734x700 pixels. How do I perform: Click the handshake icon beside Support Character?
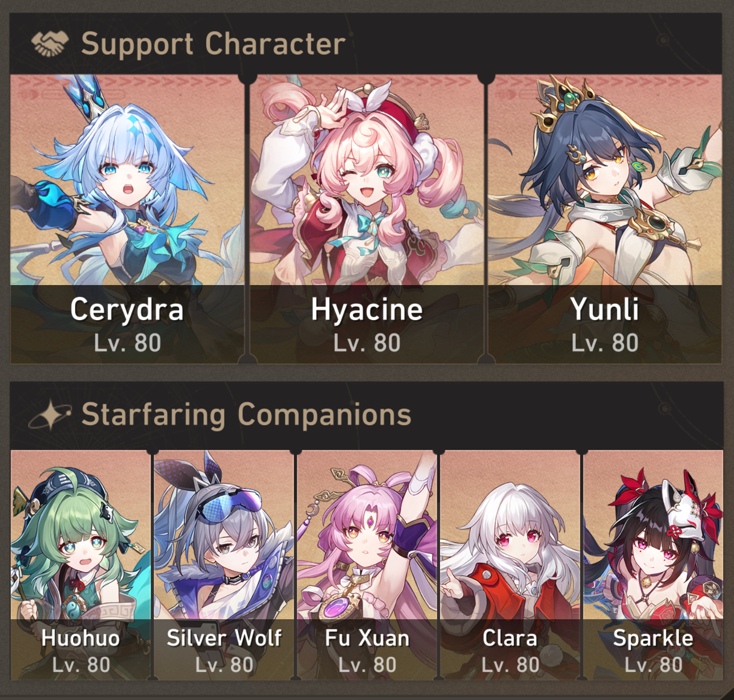[x=50, y=43]
